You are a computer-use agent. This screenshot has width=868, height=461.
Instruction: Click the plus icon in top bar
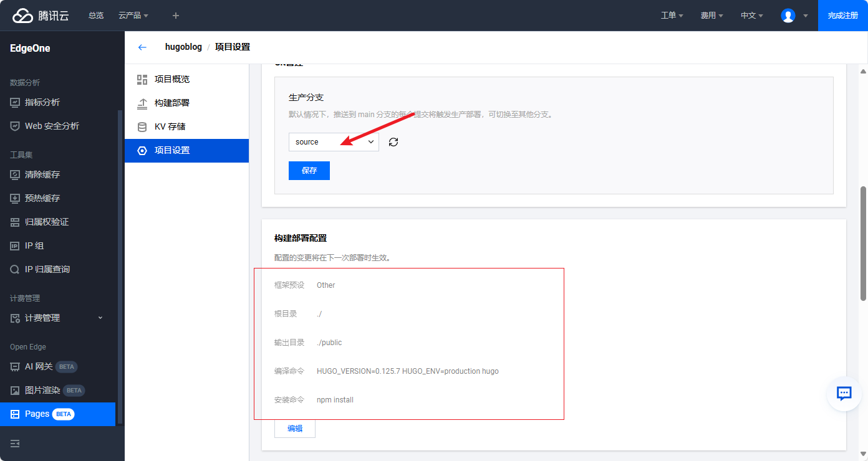click(x=176, y=16)
